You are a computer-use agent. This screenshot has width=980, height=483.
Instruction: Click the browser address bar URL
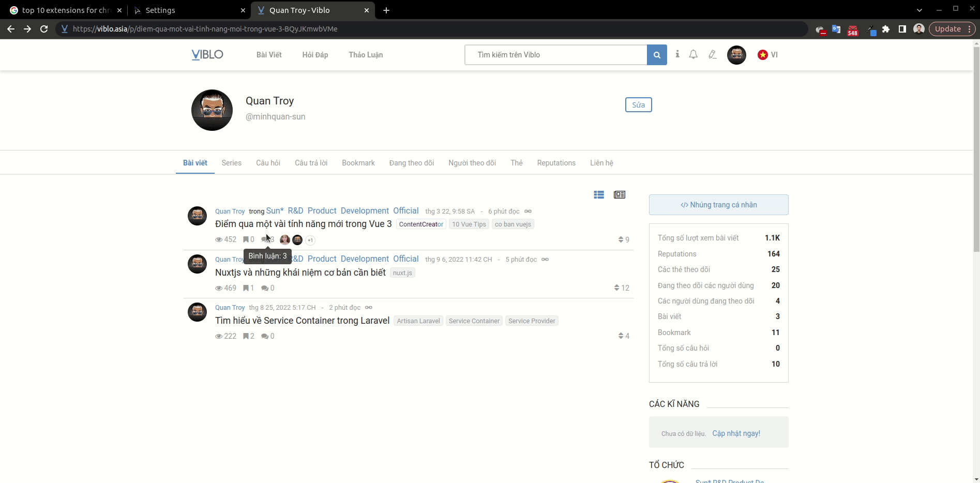point(205,29)
